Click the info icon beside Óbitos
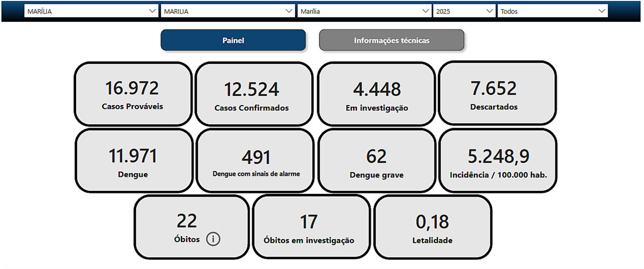This screenshot has width=644, height=269. click(213, 240)
